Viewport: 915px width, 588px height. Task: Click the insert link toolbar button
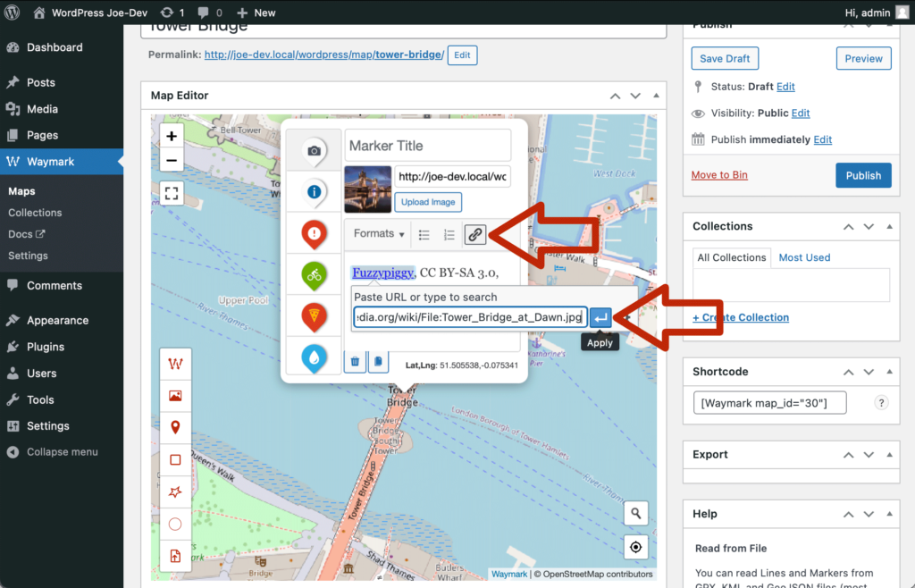[475, 235]
